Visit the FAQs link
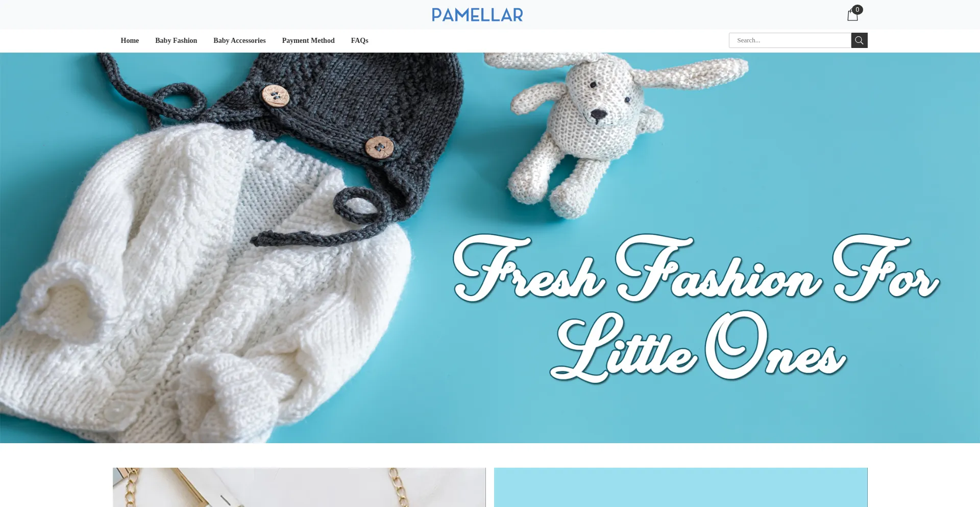Screen dimensions: 980x507 (x=359, y=40)
